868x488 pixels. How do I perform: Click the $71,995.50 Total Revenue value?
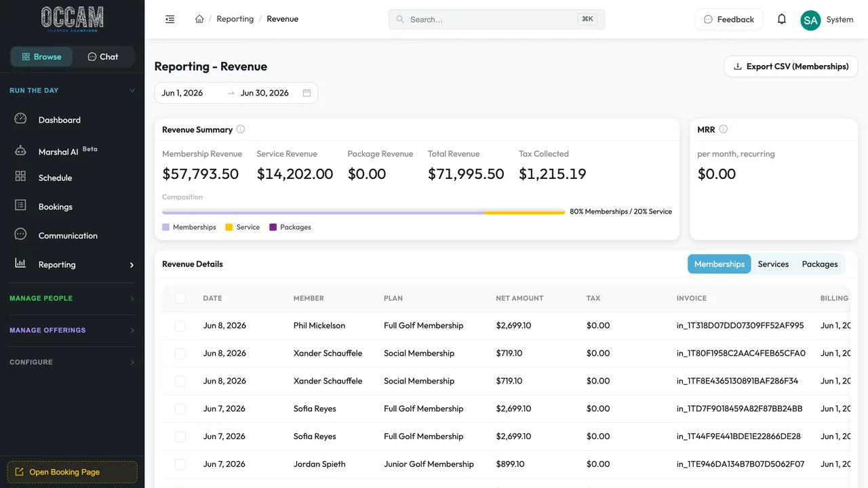coord(466,174)
